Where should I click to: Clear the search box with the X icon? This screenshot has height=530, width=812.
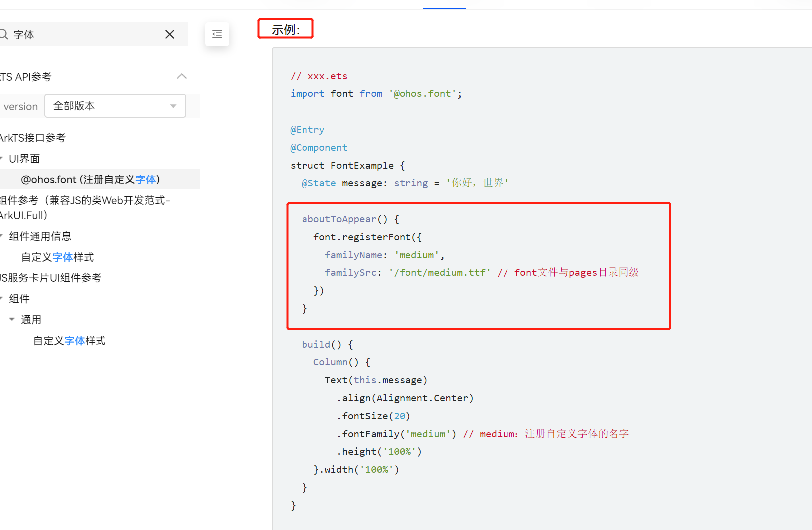(170, 34)
